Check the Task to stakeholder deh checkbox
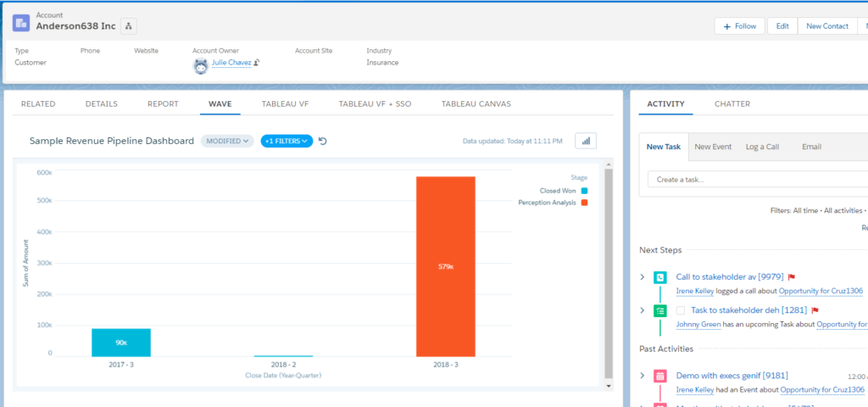The image size is (868, 407). coord(681,310)
